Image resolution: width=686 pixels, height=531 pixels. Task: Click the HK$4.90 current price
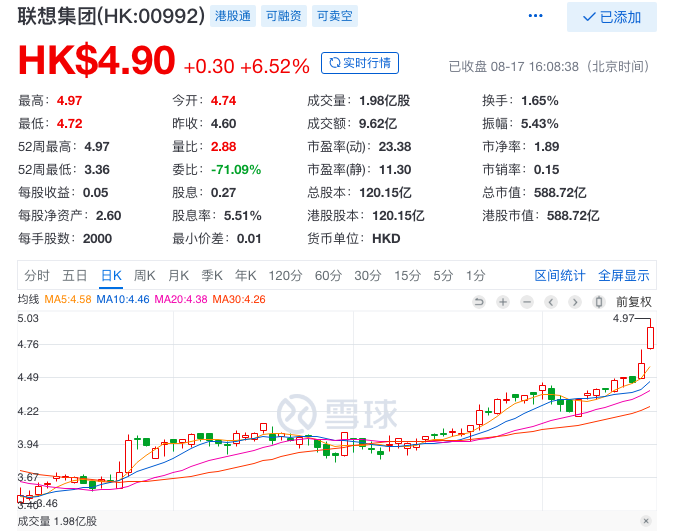tap(97, 60)
